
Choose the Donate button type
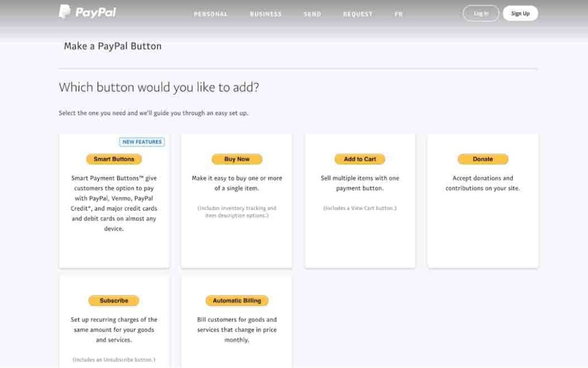[482, 159]
